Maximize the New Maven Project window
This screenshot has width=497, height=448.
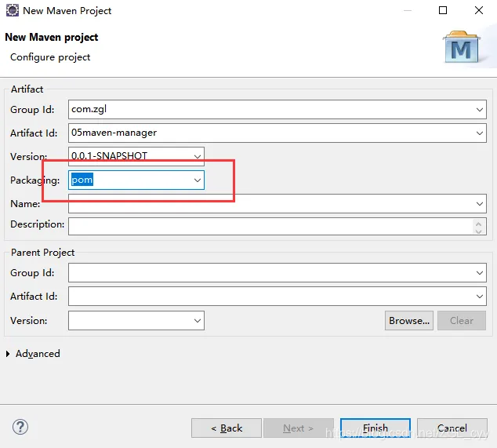tap(443, 10)
